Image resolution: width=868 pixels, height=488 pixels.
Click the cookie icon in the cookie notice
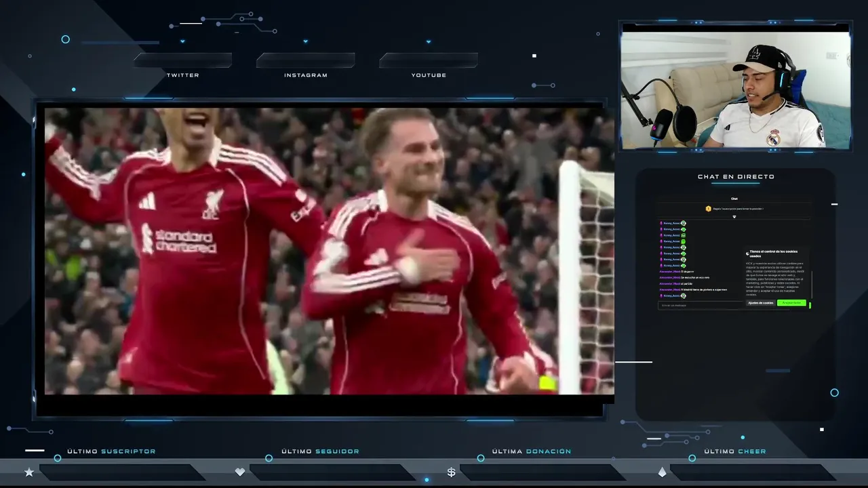point(747,253)
